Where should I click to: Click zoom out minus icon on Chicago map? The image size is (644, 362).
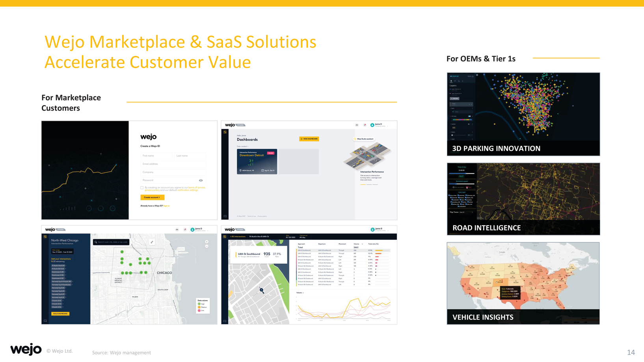click(207, 246)
